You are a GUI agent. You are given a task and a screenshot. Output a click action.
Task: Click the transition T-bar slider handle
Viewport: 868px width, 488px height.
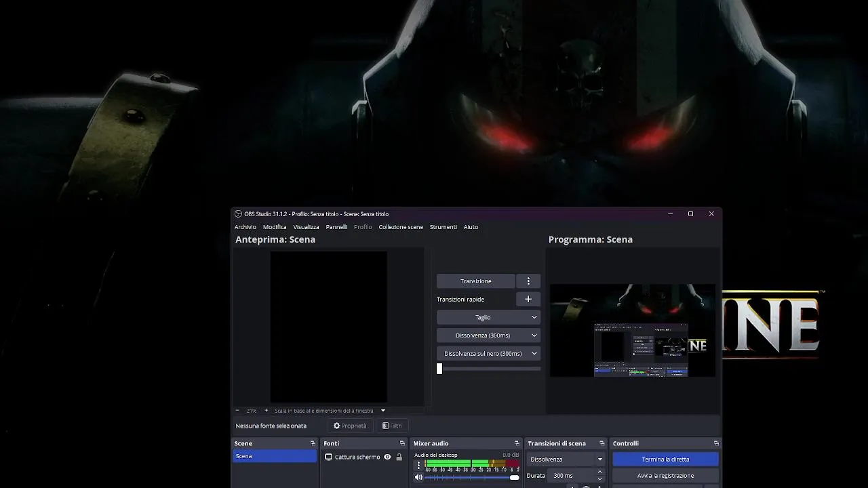(x=439, y=369)
